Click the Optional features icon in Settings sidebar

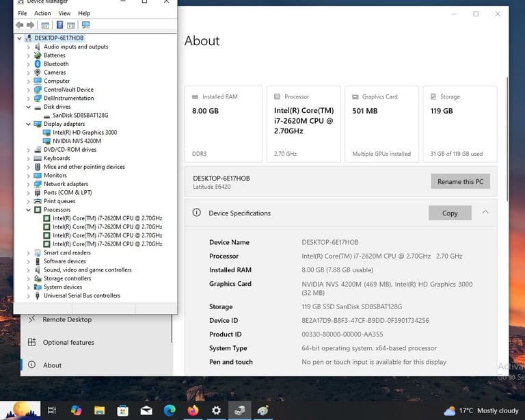[x=32, y=342]
